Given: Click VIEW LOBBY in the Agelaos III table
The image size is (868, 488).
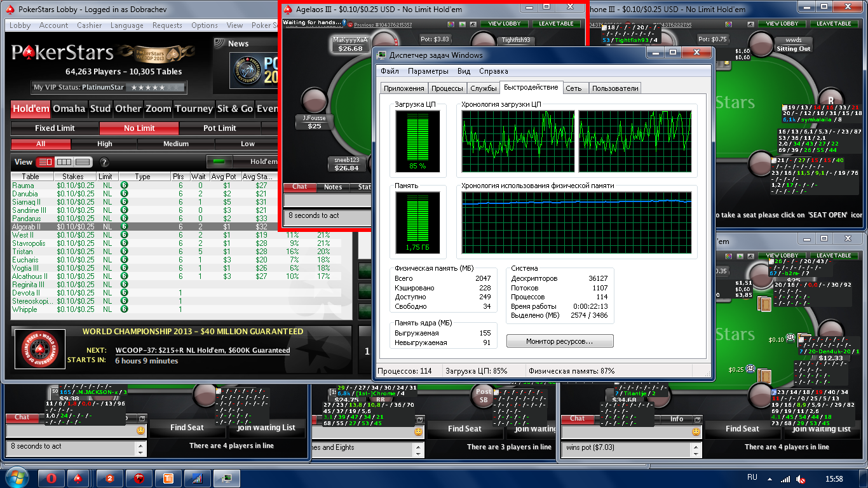Looking at the screenshot, I should [x=505, y=24].
